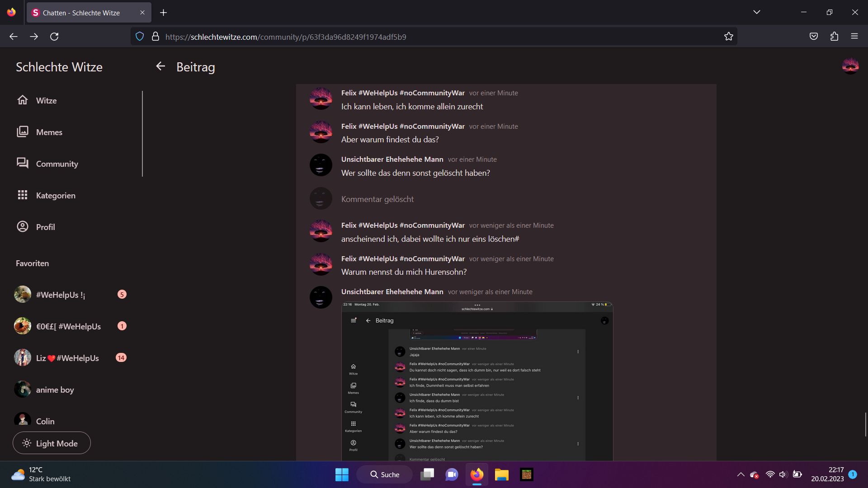Open the tracking protection shield

click(x=140, y=37)
